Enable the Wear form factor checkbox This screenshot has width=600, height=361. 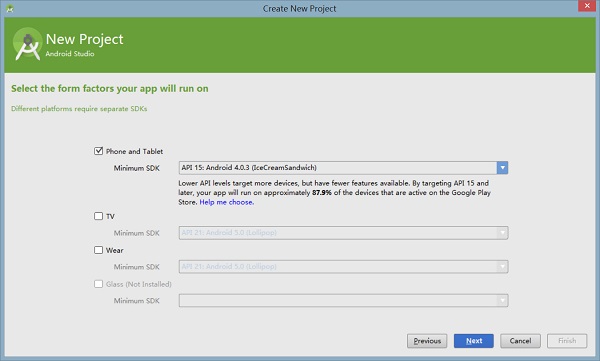tap(98, 250)
